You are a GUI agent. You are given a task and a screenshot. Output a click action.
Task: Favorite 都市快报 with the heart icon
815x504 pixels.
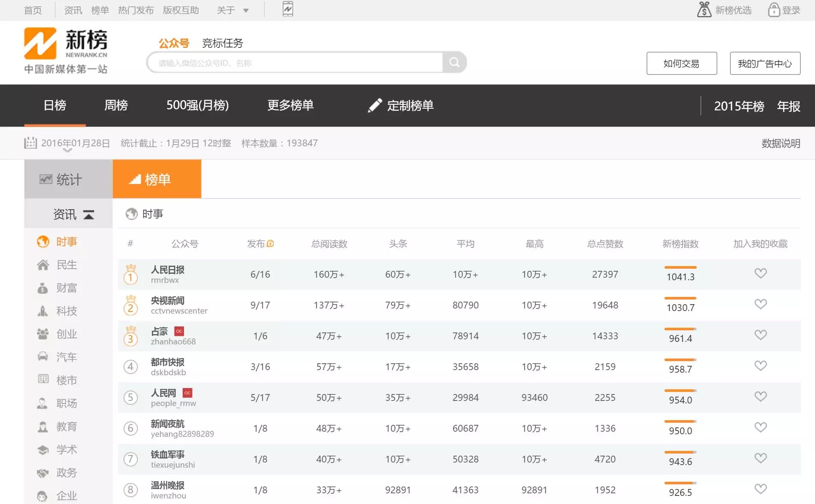tap(760, 365)
